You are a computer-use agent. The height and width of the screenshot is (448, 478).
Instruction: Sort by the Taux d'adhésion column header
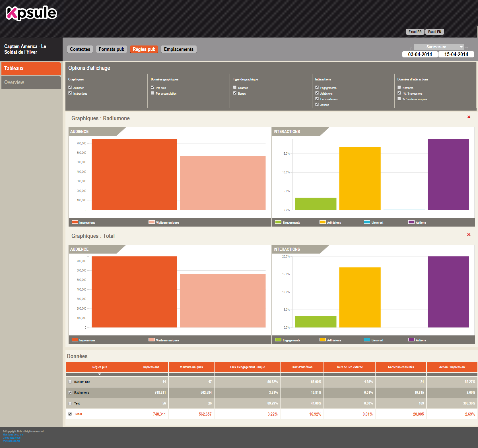302,367
